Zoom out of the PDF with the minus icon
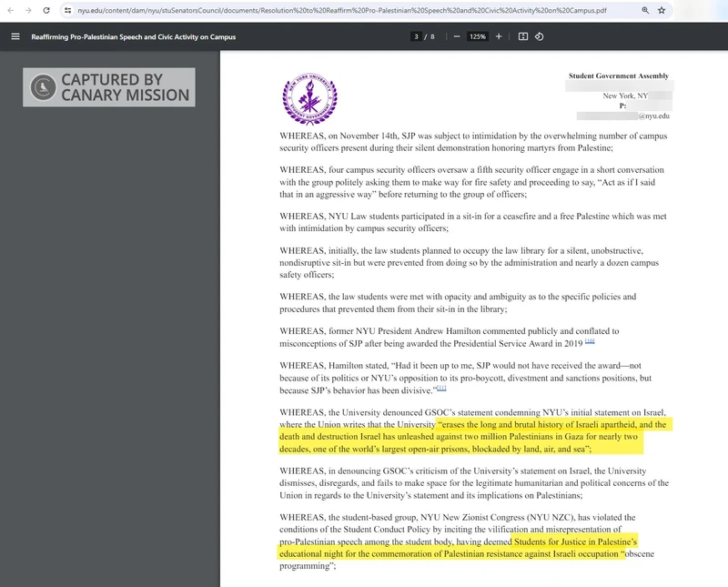This screenshot has height=587, width=728. click(x=456, y=37)
